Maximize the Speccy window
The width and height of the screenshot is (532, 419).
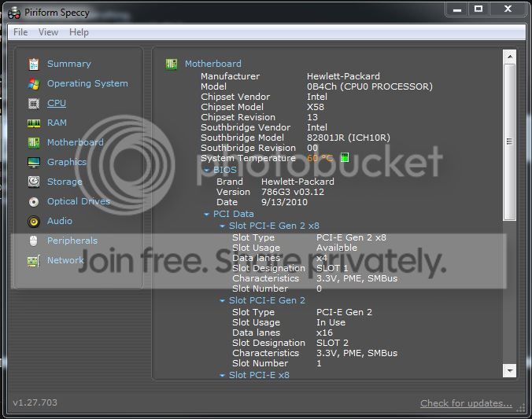[478, 9]
